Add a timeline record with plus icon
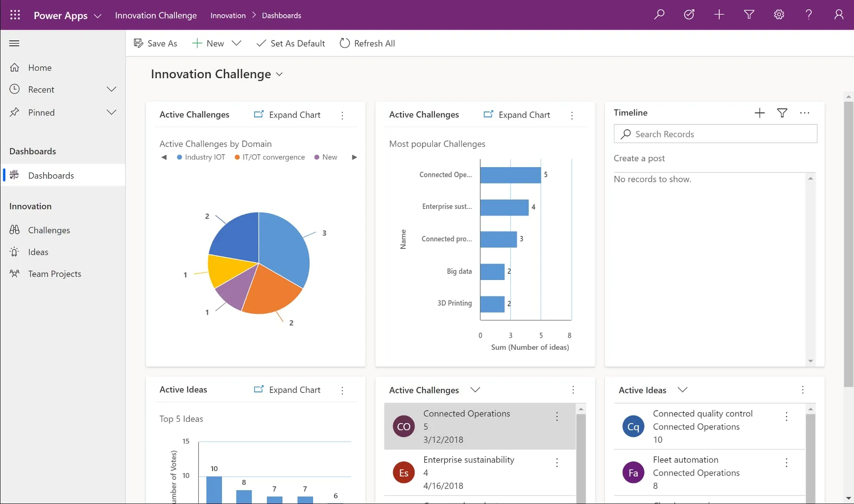Image resolution: width=854 pixels, height=504 pixels. point(760,113)
